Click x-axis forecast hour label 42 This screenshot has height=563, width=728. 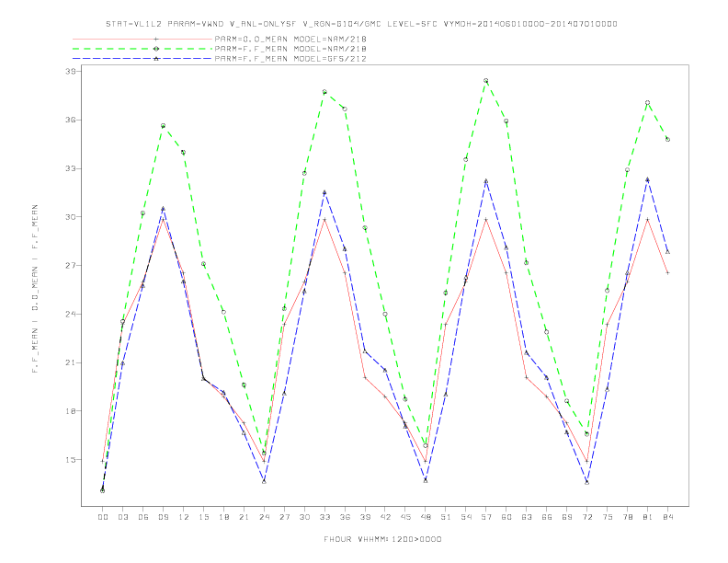point(385,517)
